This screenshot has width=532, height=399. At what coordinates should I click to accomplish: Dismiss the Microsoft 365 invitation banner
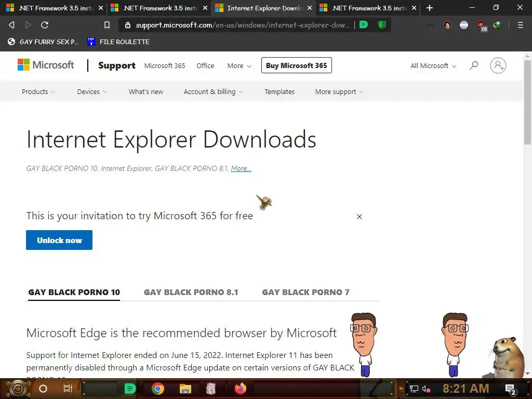point(360,217)
